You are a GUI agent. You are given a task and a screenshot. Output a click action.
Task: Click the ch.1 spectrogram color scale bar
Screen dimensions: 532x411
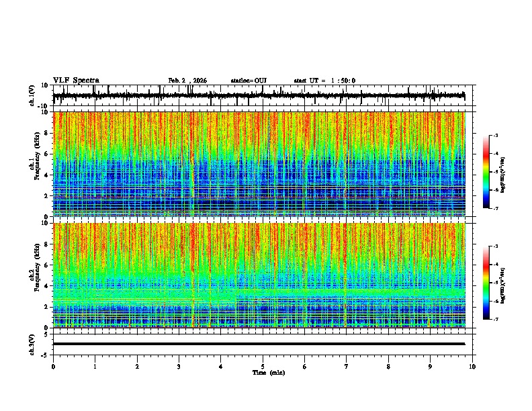(x=486, y=172)
